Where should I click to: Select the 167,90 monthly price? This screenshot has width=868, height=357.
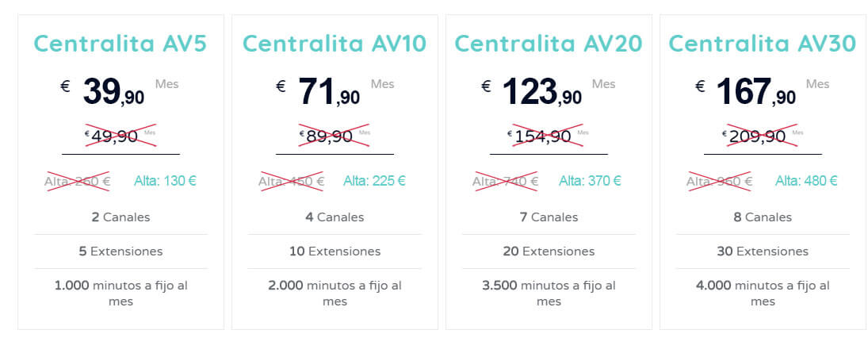[x=756, y=91]
